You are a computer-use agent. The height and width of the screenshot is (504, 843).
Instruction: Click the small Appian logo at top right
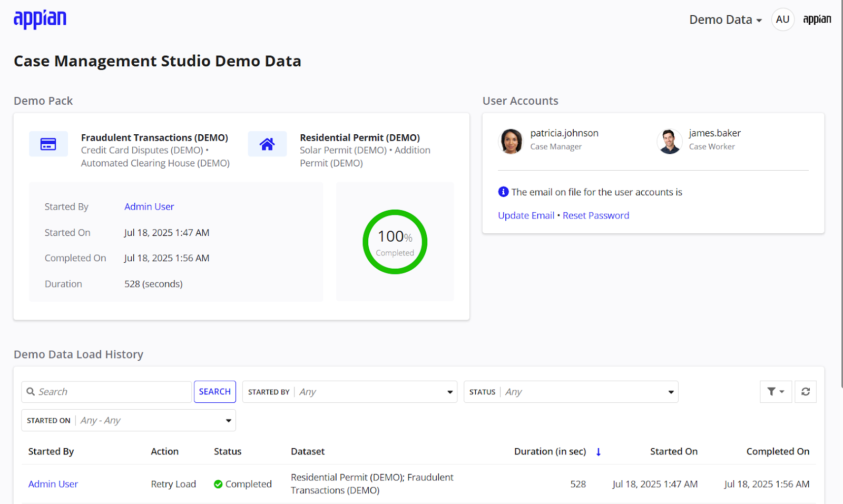817,19
